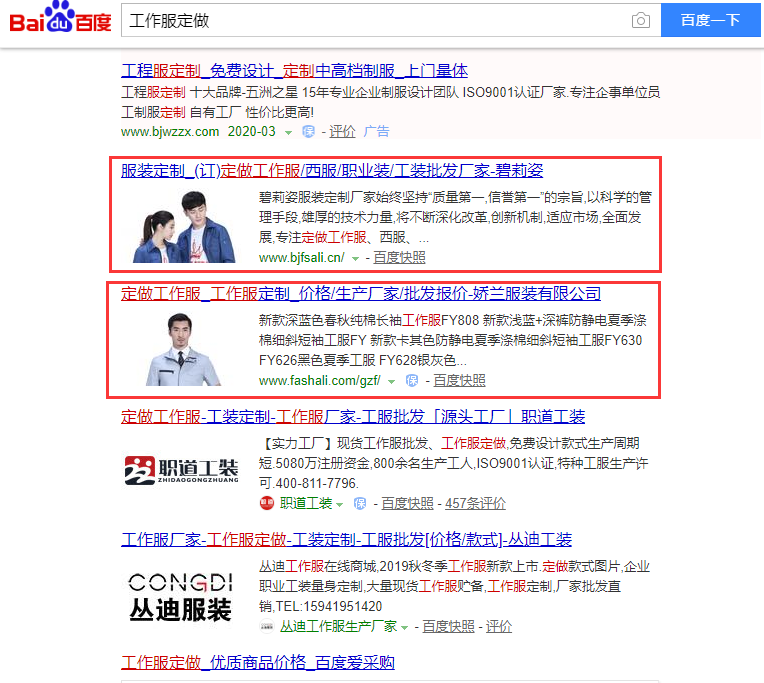Viewport: 764px width, 683px height.
Task: Open the 457条评价 reviews link
Action: (x=476, y=504)
